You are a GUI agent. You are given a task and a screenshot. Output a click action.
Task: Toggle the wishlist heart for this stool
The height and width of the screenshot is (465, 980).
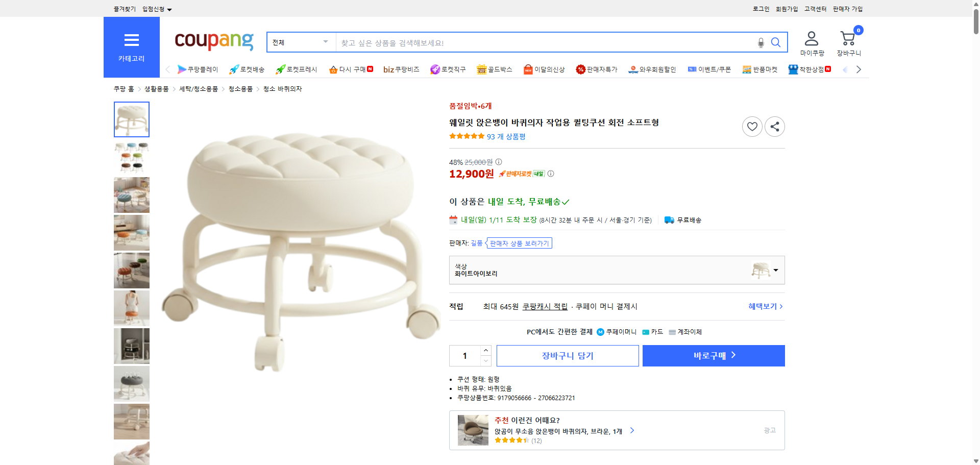752,126
